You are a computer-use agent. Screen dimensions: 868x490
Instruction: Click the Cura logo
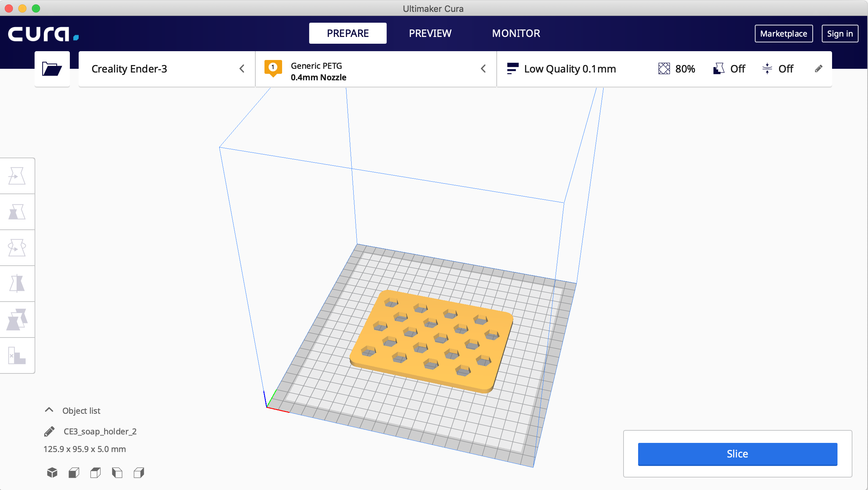coord(43,34)
